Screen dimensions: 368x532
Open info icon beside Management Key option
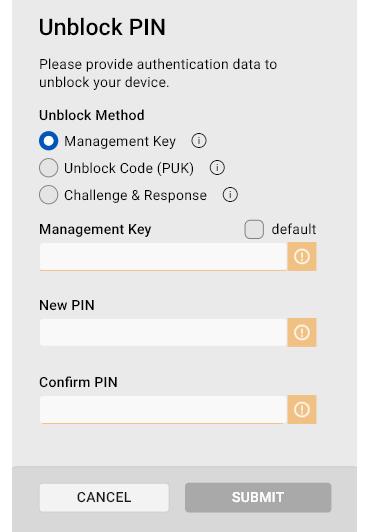point(199,140)
